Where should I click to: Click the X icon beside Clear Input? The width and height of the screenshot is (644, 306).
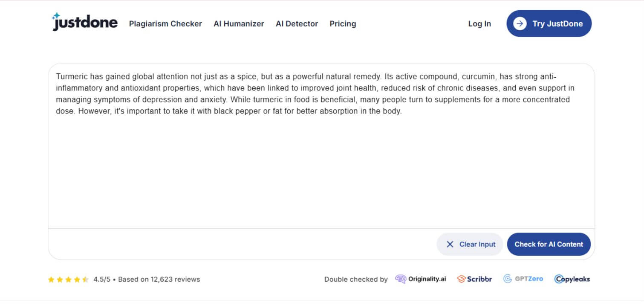(450, 244)
